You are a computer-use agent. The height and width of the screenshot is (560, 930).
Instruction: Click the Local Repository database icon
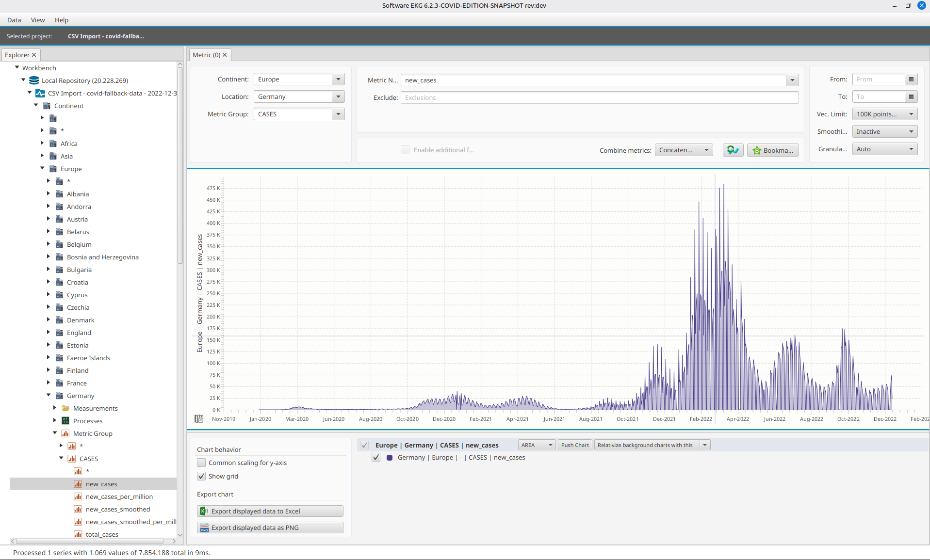pos(34,80)
